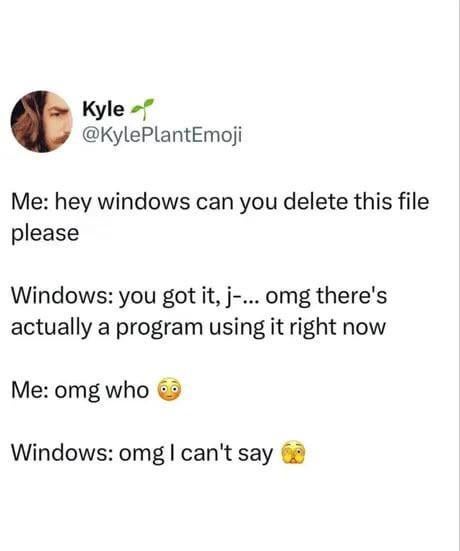Click 'Me:' at the start of 'omg who' line
Viewport: 460px width, 551px height.
[30, 390]
